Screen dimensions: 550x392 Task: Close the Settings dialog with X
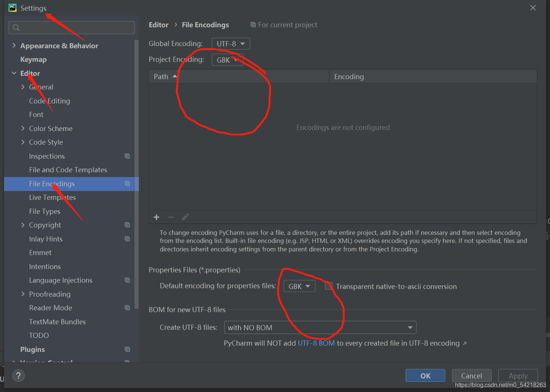tap(533, 8)
